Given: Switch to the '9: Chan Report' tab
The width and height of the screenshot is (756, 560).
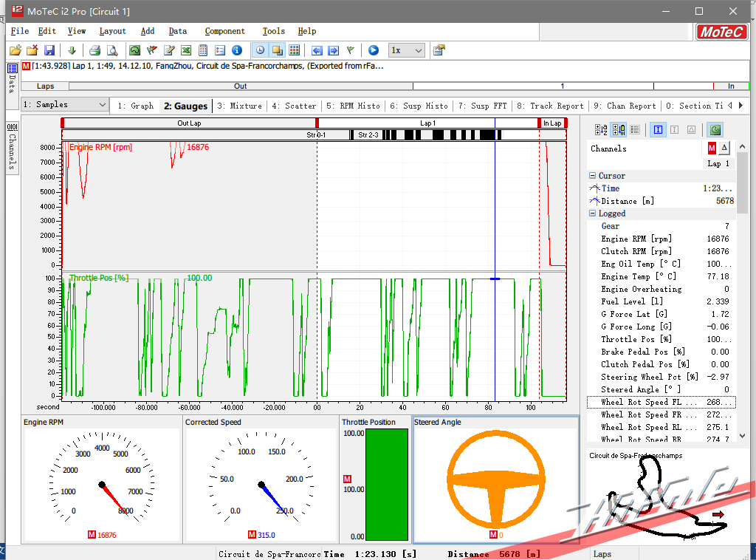Looking at the screenshot, I should pos(625,106).
